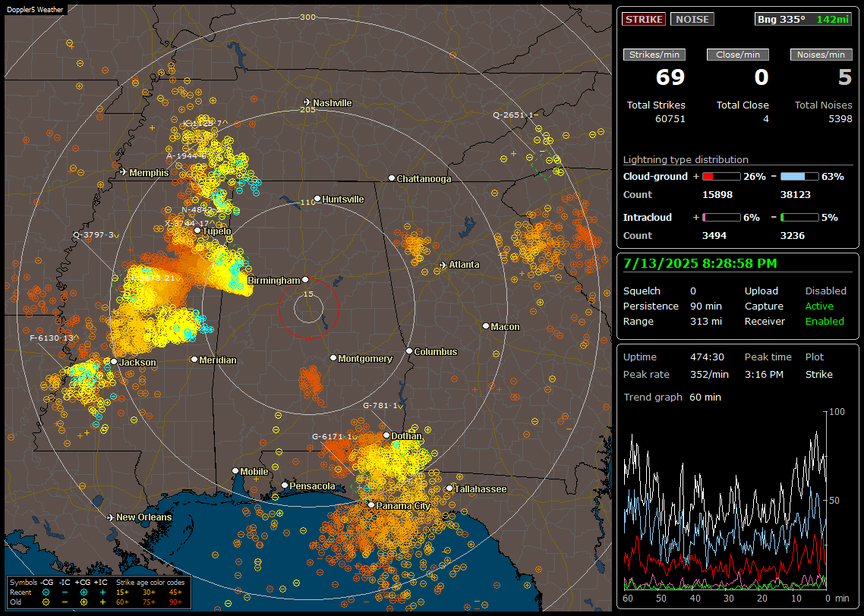Click the Panama City marker
Image resolution: width=864 pixels, height=616 pixels.
(x=371, y=504)
